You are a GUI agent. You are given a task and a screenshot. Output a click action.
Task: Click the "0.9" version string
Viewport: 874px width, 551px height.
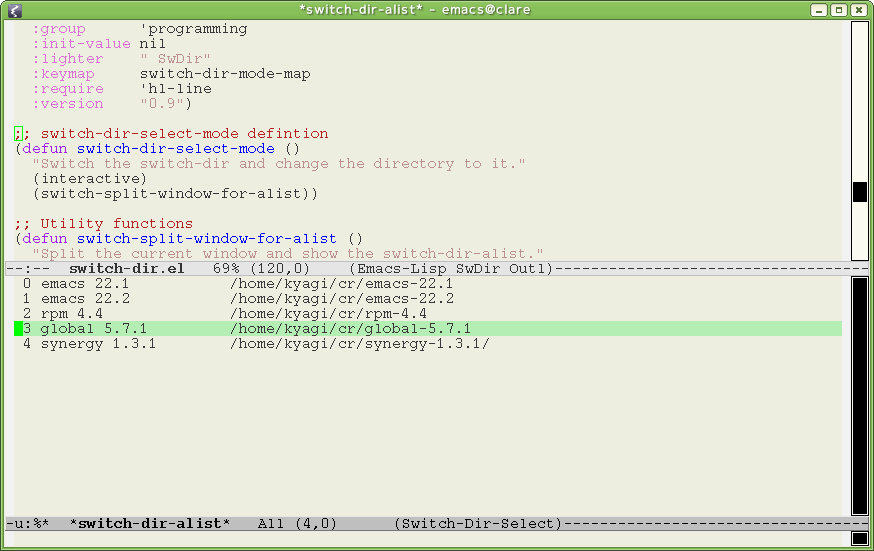point(162,104)
